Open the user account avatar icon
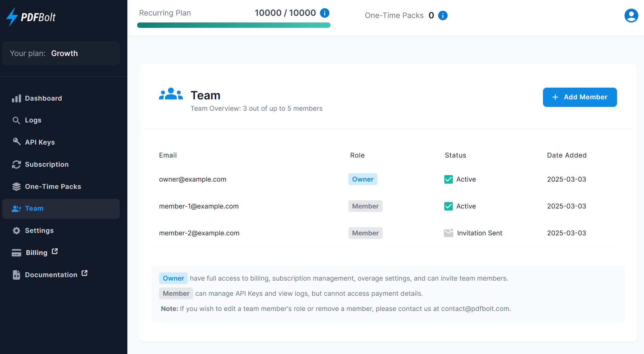 tap(631, 16)
